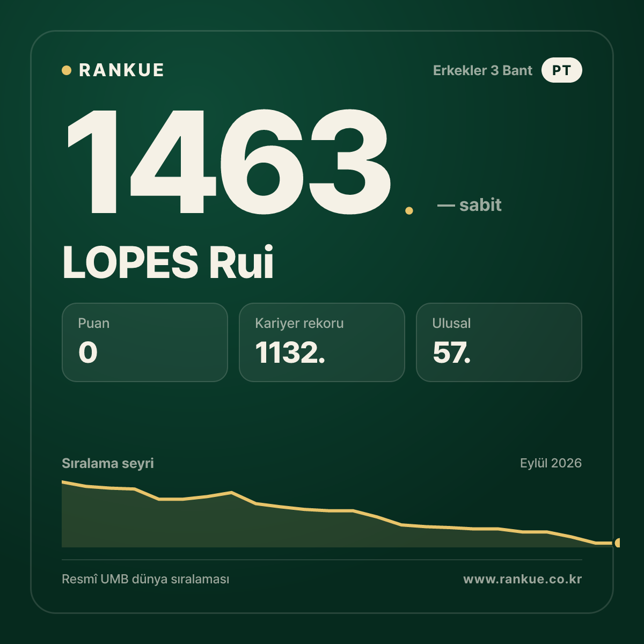Select the PT country badge
Viewport: 644px width, 644px height.
[x=562, y=70]
